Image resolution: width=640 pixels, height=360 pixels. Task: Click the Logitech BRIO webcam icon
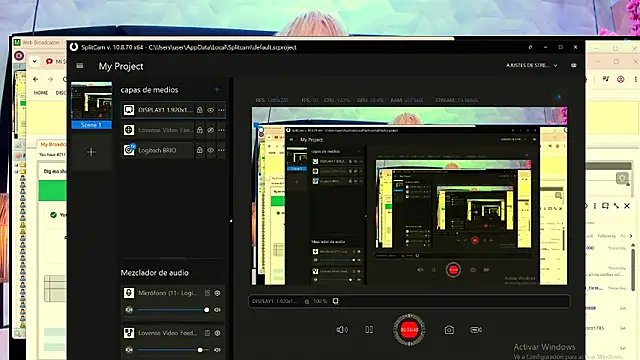129,150
